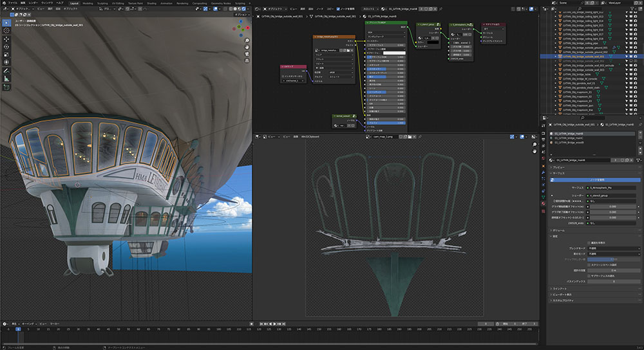Select 01_LVTHN_bridge_mainC material slot
This screenshot has width=644, height=350.
coord(593,138)
